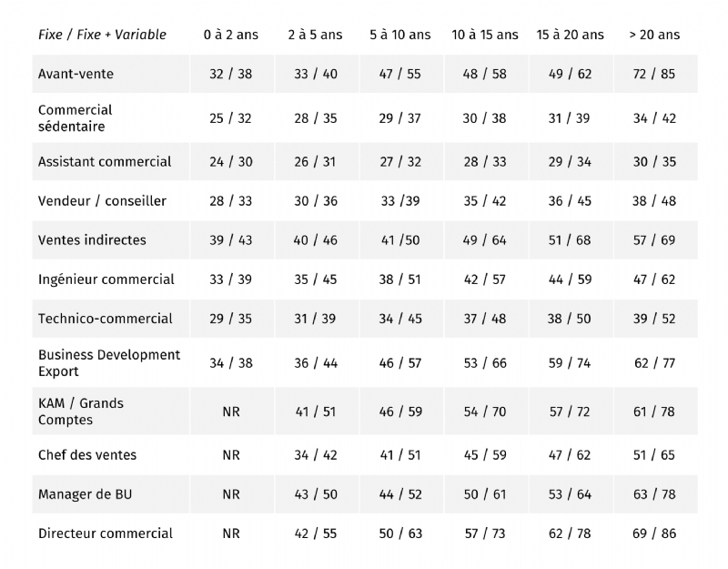Screen dimensions: 728x569
Task: Click the Manager de BU row label
Action: pos(85,494)
